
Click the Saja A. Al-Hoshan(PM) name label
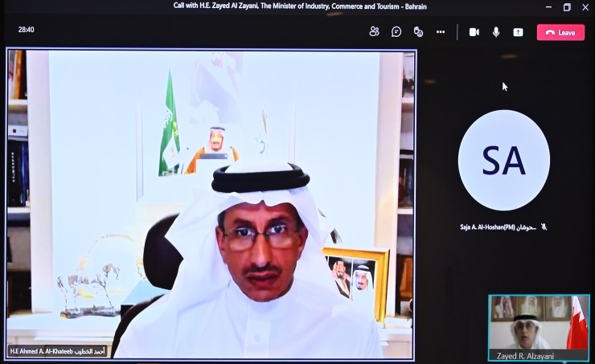click(498, 227)
